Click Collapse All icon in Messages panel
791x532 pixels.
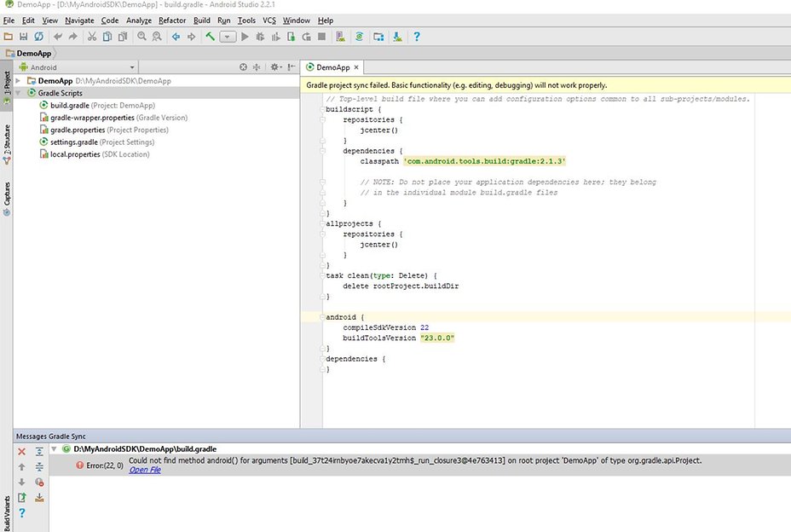39,467
